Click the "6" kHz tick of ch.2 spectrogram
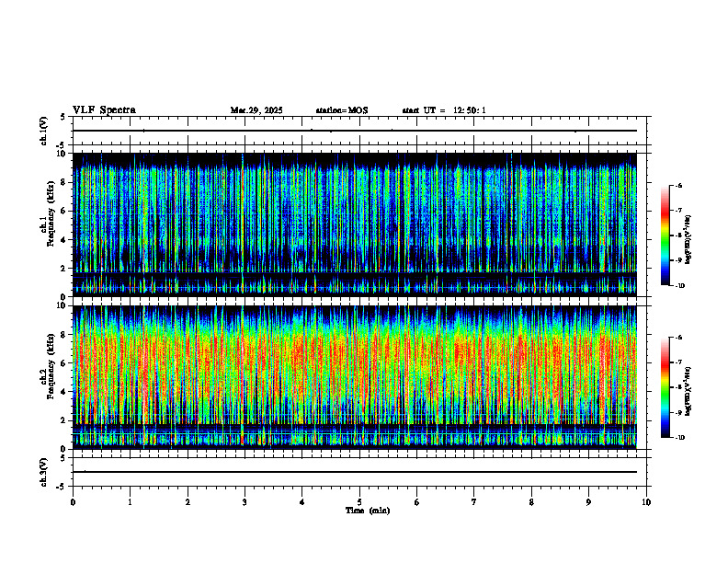This screenshot has width=728, height=563. [65, 363]
